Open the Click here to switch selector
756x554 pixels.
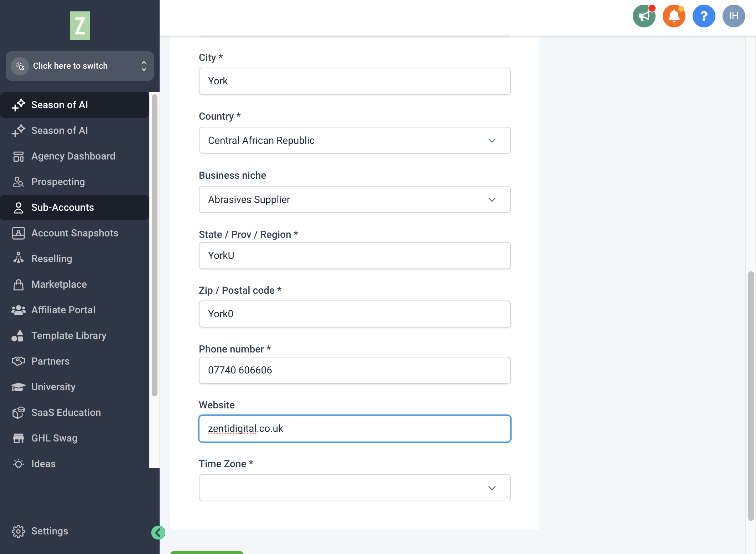click(80, 66)
